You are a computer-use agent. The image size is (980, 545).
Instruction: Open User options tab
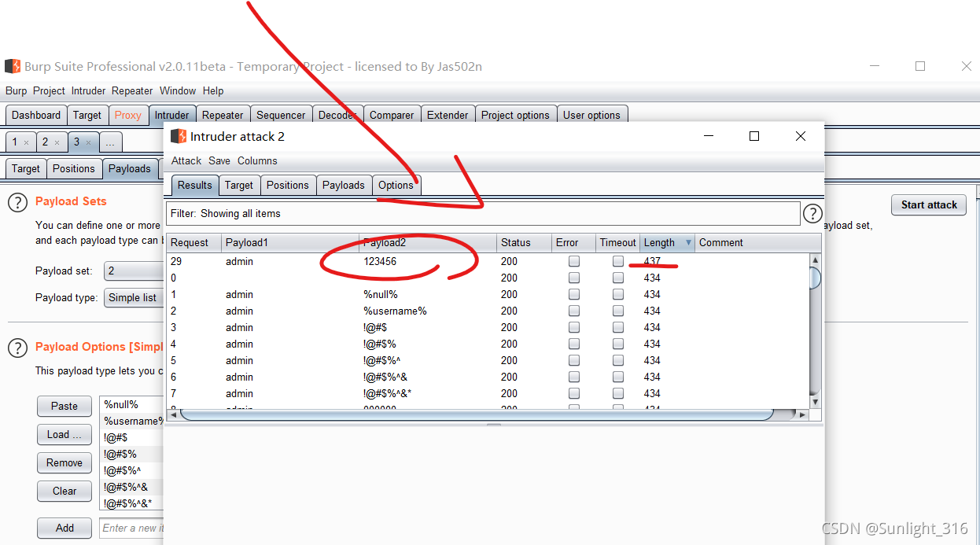click(591, 115)
